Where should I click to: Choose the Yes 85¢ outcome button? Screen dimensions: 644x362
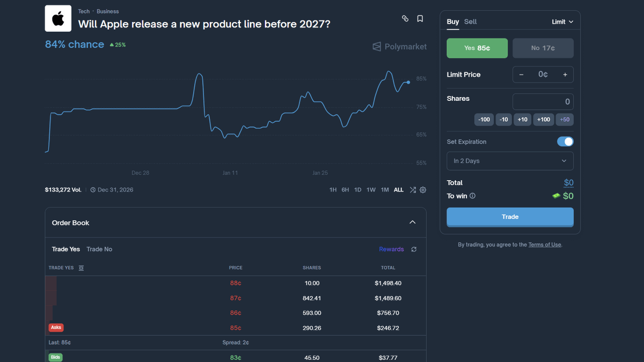click(477, 48)
